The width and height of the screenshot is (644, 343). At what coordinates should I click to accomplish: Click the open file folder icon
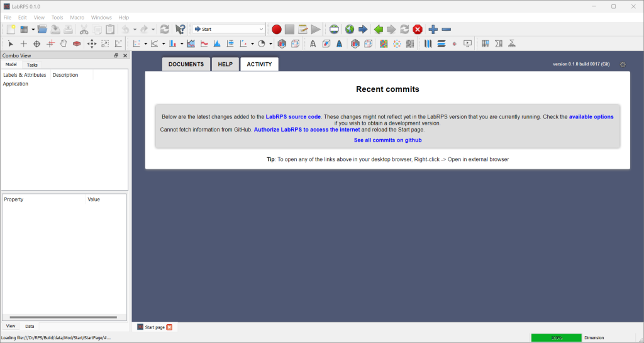click(x=42, y=30)
